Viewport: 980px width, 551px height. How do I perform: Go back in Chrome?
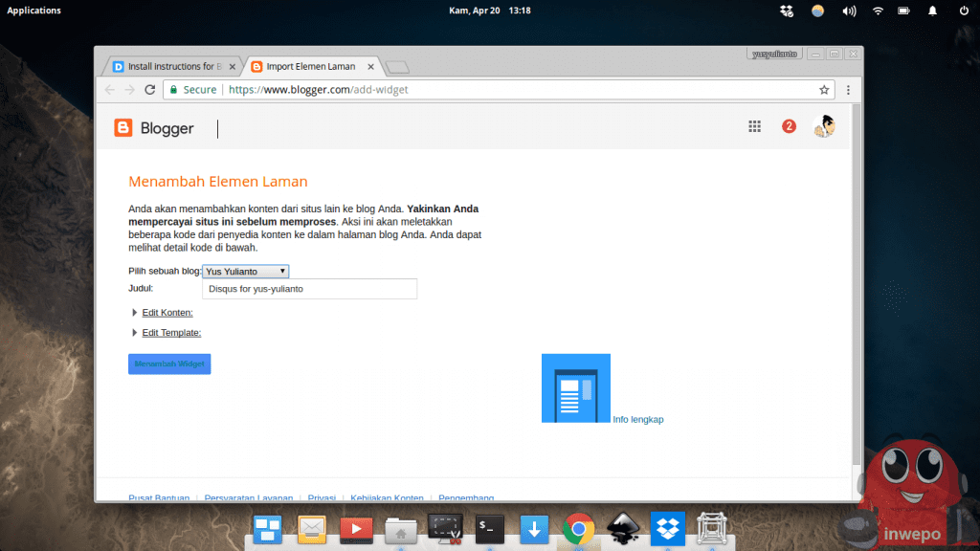tap(110, 90)
